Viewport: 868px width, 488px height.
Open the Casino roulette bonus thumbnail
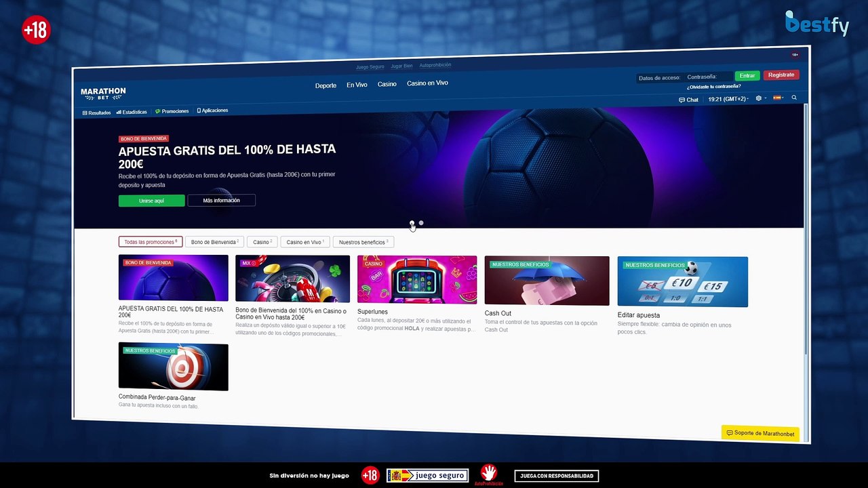pos(293,279)
